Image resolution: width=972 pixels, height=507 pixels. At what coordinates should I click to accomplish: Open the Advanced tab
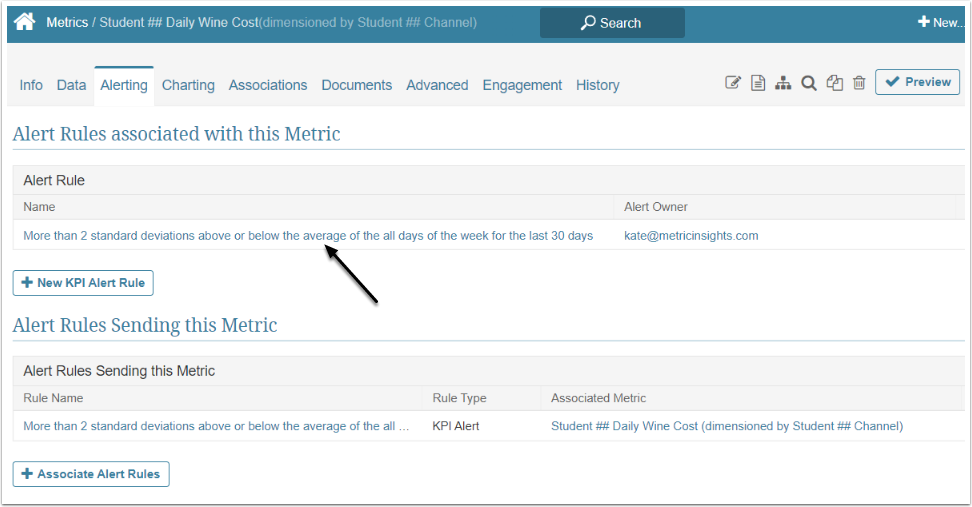[437, 85]
